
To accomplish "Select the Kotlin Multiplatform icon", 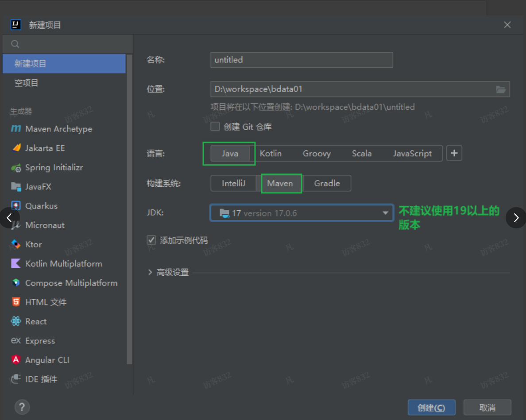I will pos(16,263).
